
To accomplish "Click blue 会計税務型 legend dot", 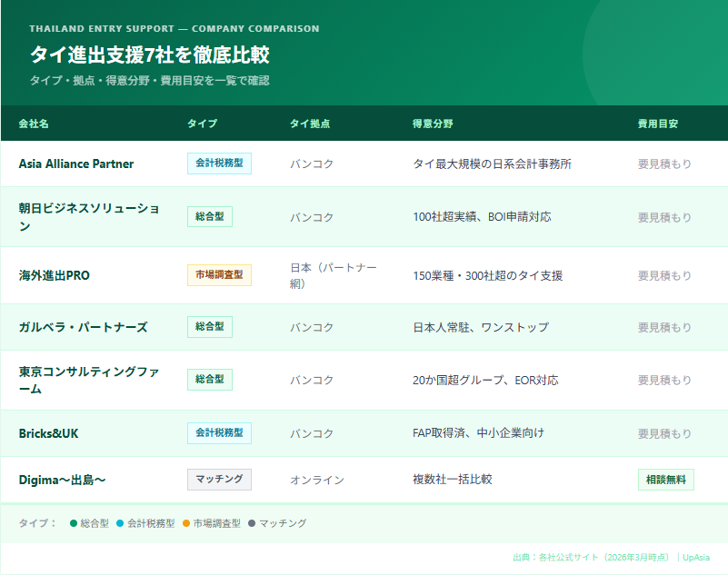I will (x=120, y=523).
